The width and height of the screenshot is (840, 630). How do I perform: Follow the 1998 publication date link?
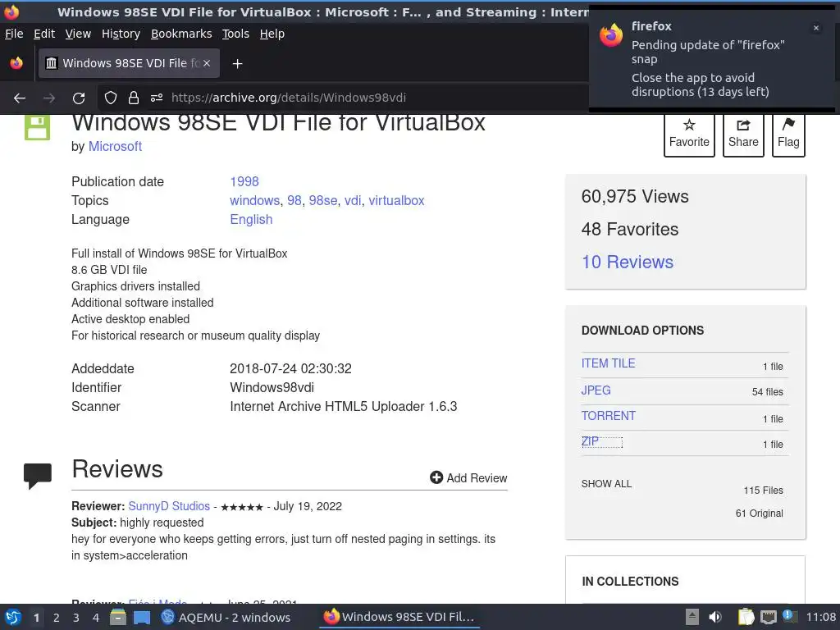(x=244, y=181)
